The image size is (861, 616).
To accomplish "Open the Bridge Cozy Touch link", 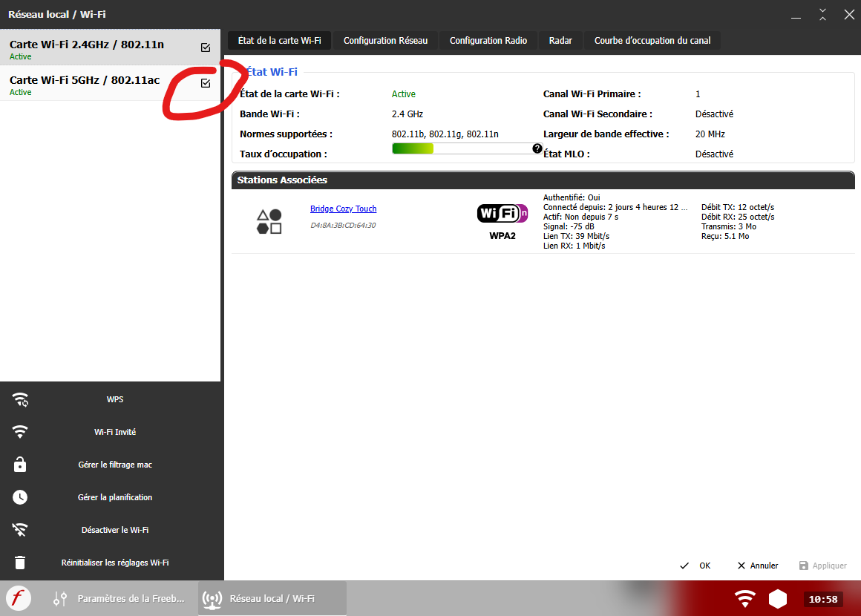I will click(x=343, y=209).
